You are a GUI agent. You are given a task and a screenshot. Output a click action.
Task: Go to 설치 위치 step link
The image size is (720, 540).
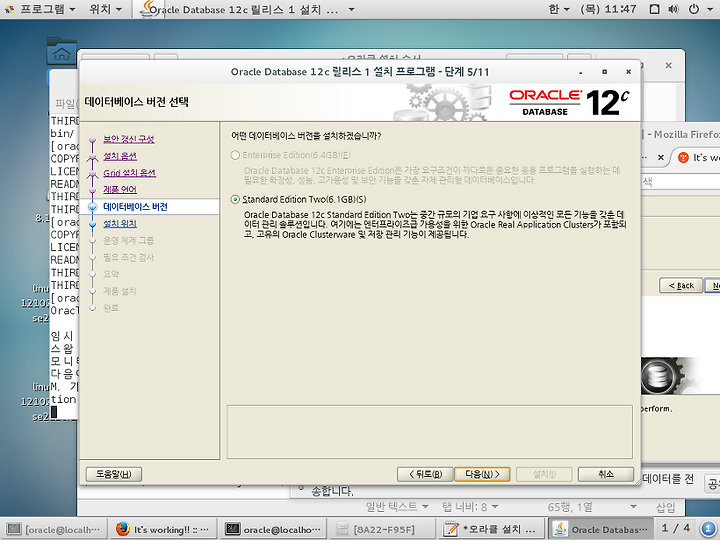[x=120, y=224]
